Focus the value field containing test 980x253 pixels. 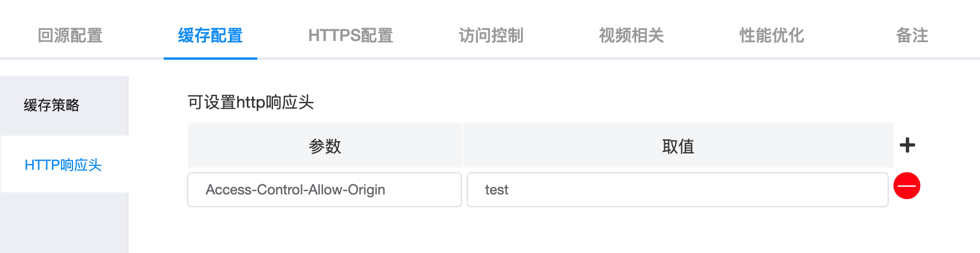[678, 190]
